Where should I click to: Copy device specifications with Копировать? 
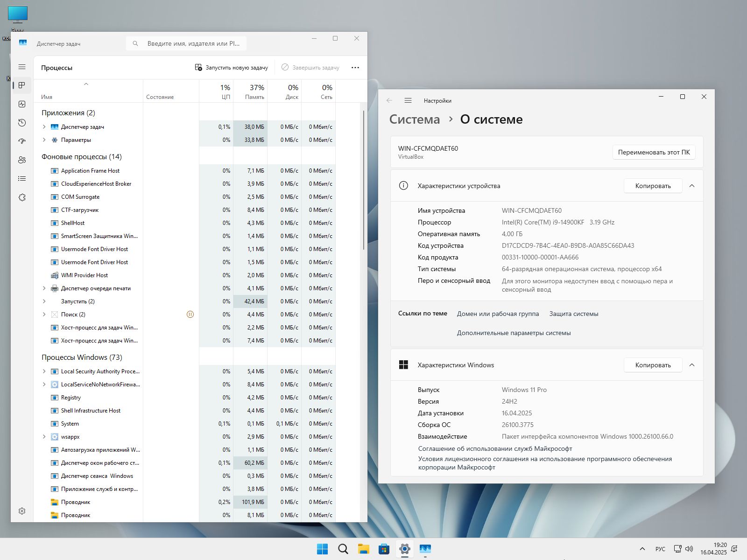click(x=653, y=186)
